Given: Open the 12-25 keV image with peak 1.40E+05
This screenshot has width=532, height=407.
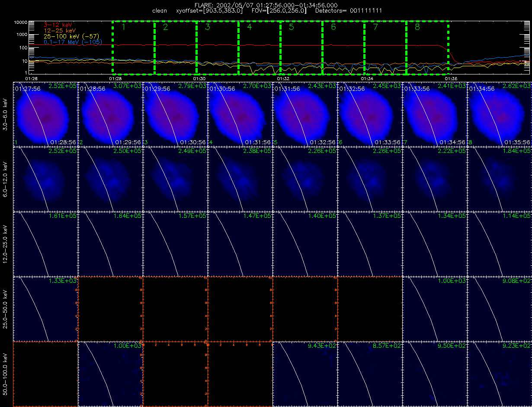Looking at the screenshot, I should click(x=305, y=244).
